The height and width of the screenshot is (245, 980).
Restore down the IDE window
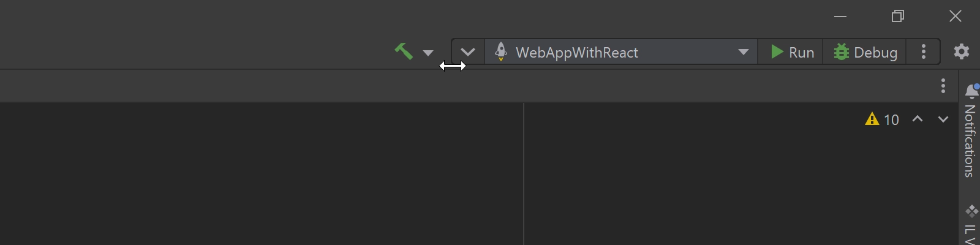coord(898,17)
